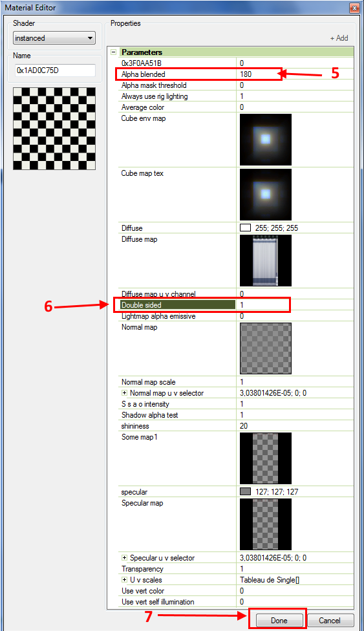Click the + Add link
The height and width of the screenshot is (631, 364).
pos(339,38)
